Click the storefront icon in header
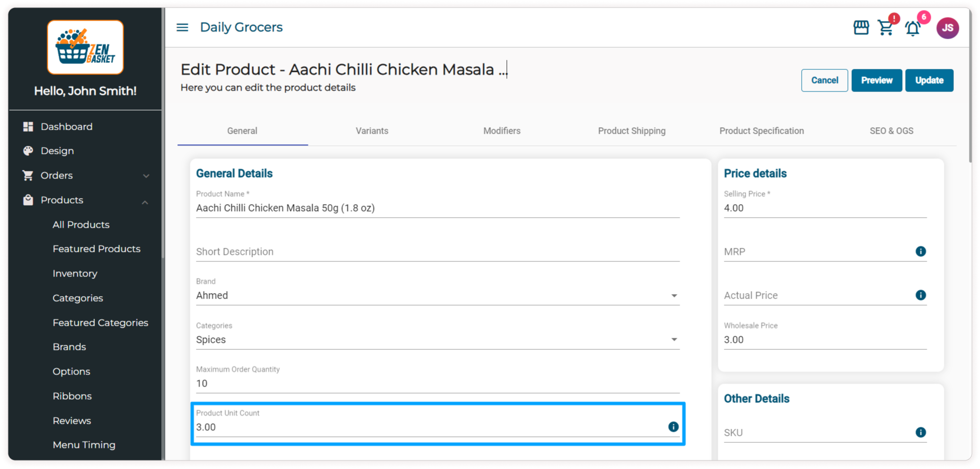The height and width of the screenshot is (469, 980). 861,28
